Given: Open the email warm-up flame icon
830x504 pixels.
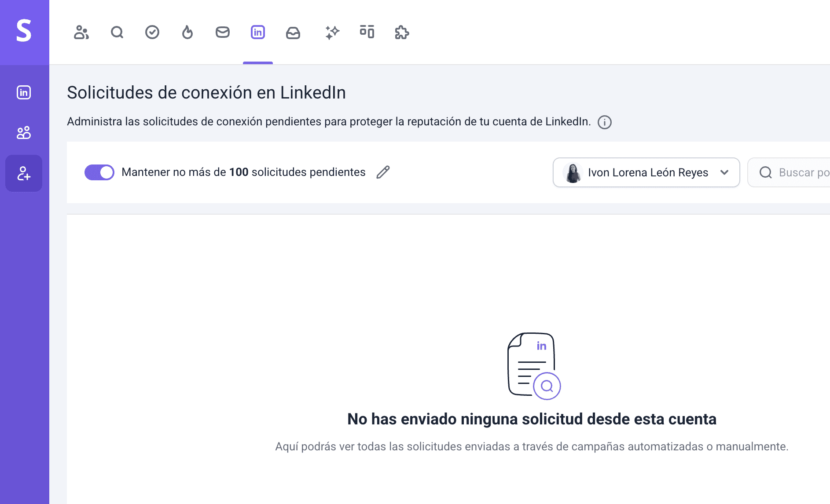Looking at the screenshot, I should tap(187, 33).
